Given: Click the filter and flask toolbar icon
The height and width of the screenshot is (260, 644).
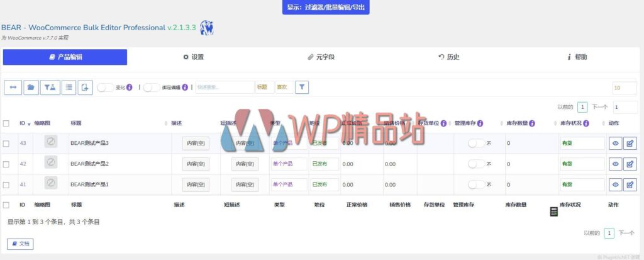Looking at the screenshot, I should tap(50, 88).
